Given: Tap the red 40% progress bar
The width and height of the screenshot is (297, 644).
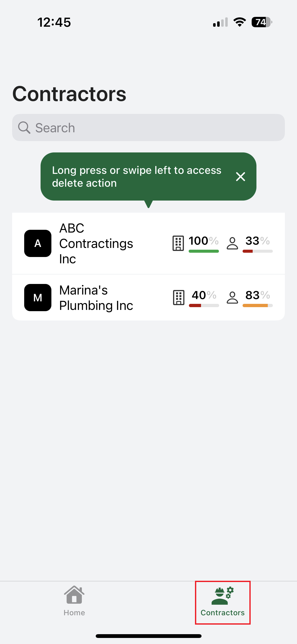Looking at the screenshot, I should (204, 306).
